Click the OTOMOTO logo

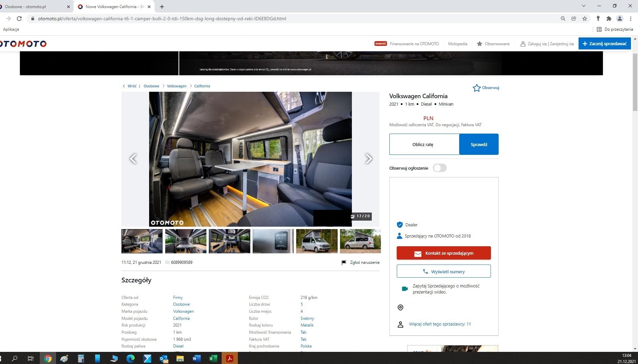click(23, 44)
